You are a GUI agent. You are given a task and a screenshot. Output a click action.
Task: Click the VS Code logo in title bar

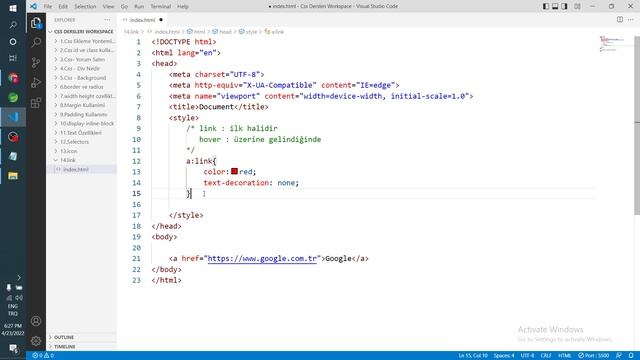pyautogui.click(x=33, y=6)
